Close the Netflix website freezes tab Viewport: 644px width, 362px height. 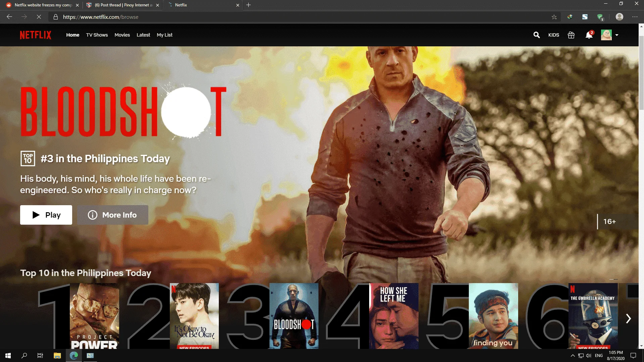click(77, 5)
